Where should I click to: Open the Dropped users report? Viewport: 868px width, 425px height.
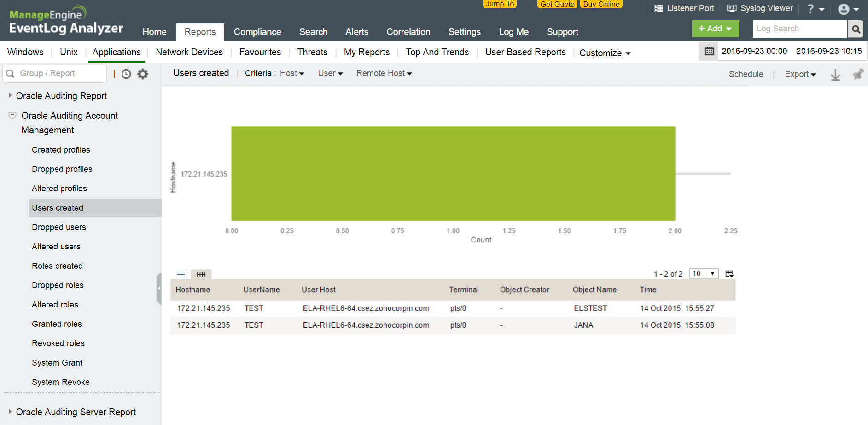pyautogui.click(x=59, y=227)
